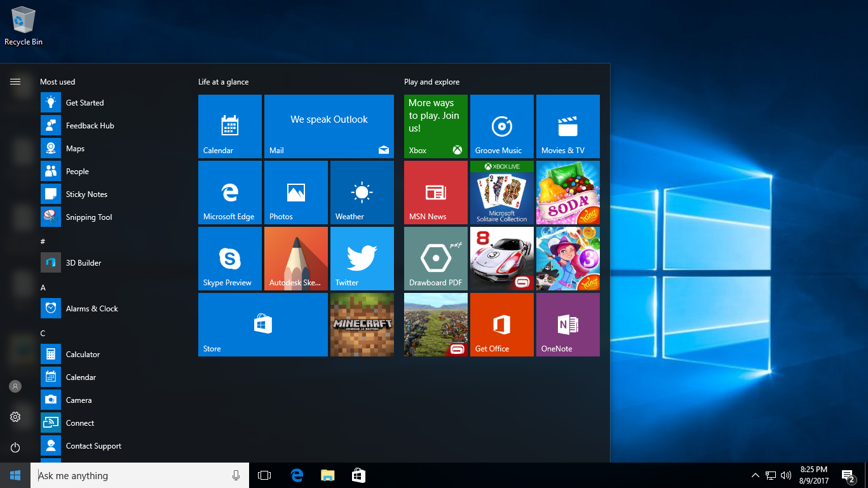Expand the Start menu hamburger navigation

click(15, 81)
